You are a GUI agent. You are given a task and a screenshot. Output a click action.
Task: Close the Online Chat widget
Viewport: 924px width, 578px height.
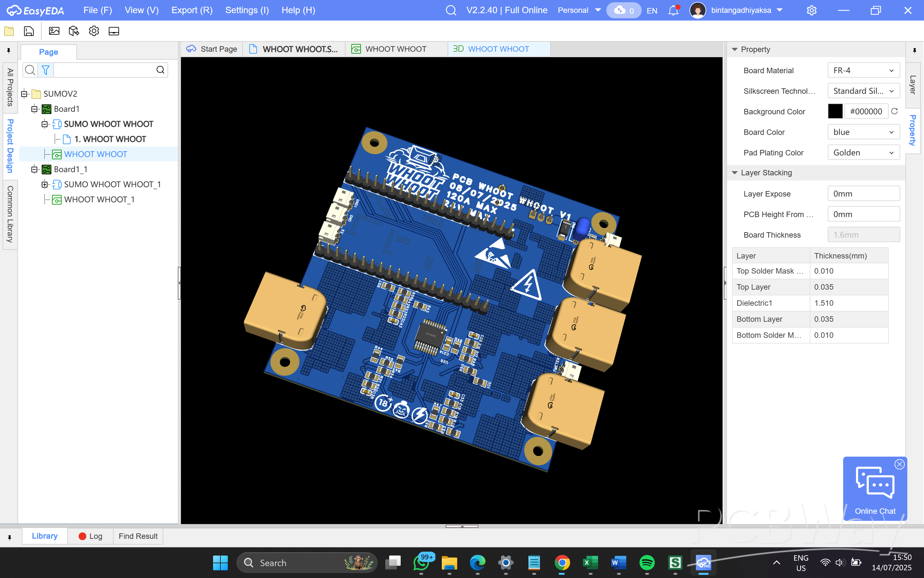point(900,464)
